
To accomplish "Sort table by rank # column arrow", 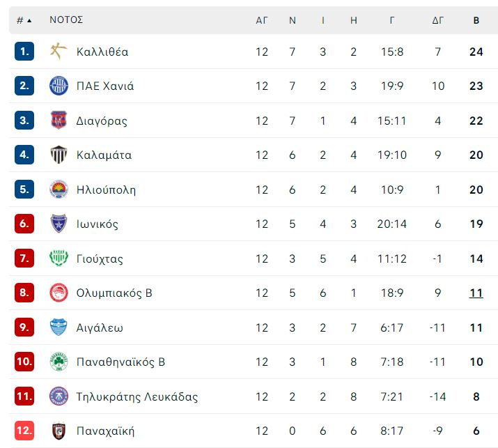I will tap(24, 20).
